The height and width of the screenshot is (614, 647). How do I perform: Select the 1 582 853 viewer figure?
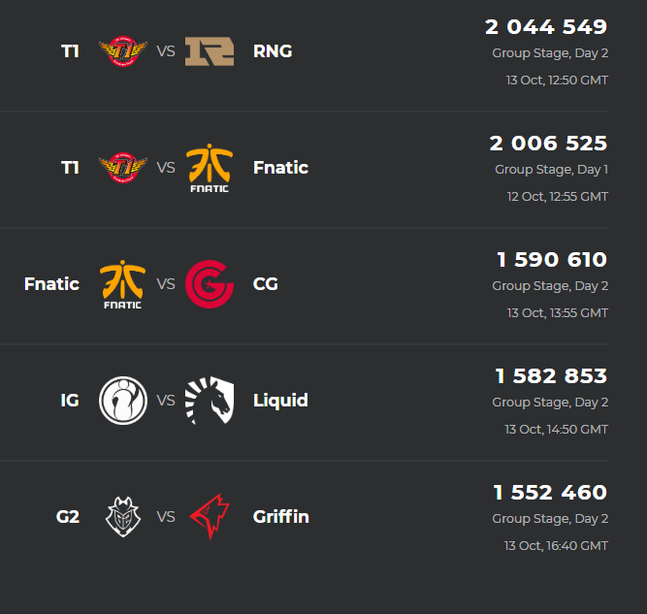(551, 376)
